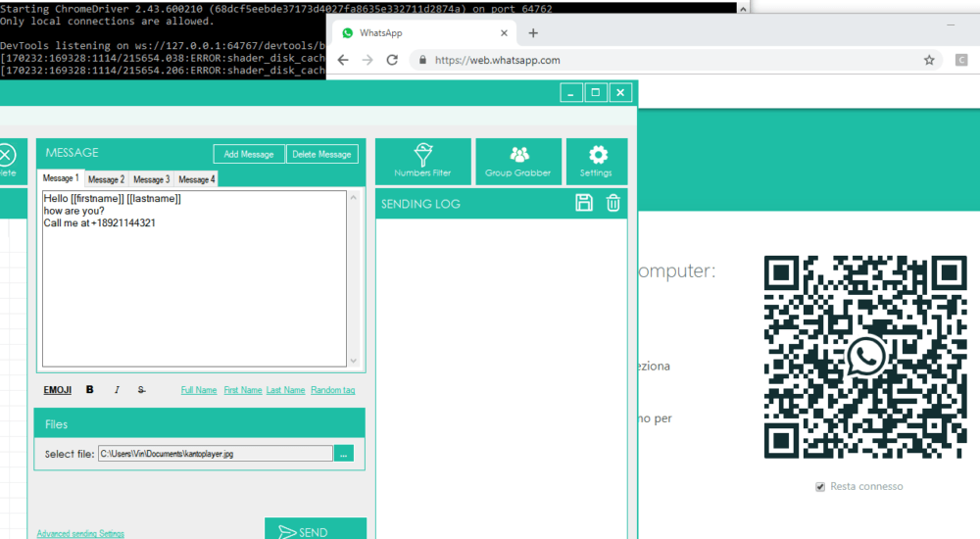Click the SEND button

316,529
